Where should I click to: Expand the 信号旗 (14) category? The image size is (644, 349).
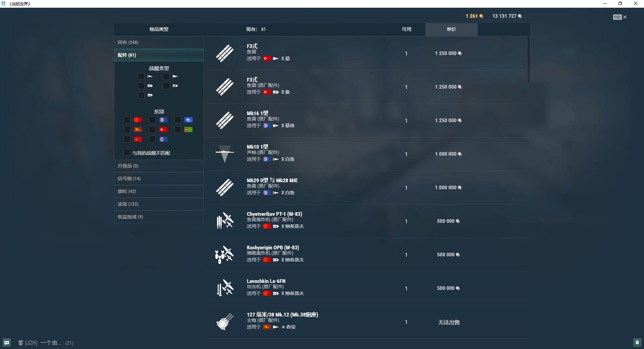(x=159, y=179)
